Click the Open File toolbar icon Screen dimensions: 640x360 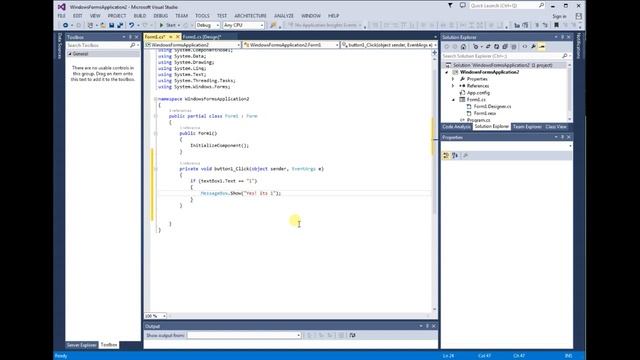(103, 25)
